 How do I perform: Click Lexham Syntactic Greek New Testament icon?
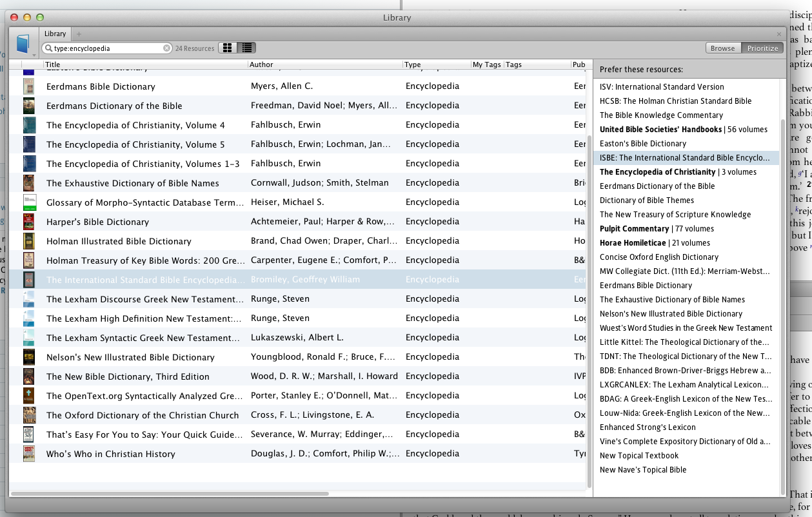click(29, 338)
